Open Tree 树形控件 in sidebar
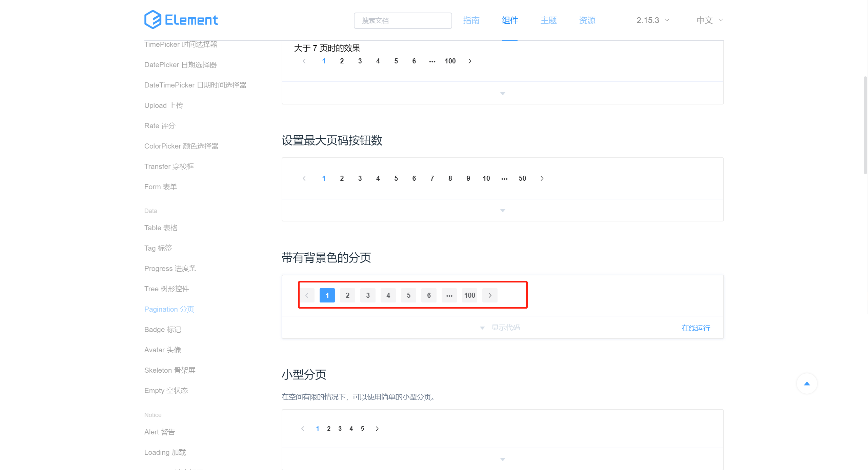The image size is (868, 470). point(166,289)
